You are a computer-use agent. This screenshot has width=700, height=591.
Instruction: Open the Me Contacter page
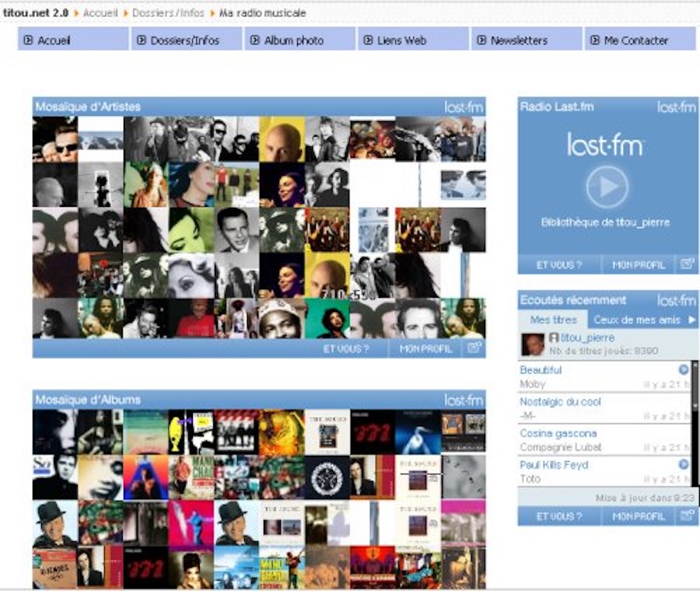640,40
